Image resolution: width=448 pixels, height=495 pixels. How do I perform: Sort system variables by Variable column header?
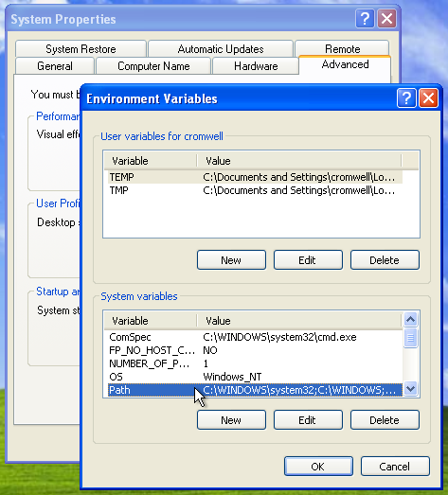(151, 321)
